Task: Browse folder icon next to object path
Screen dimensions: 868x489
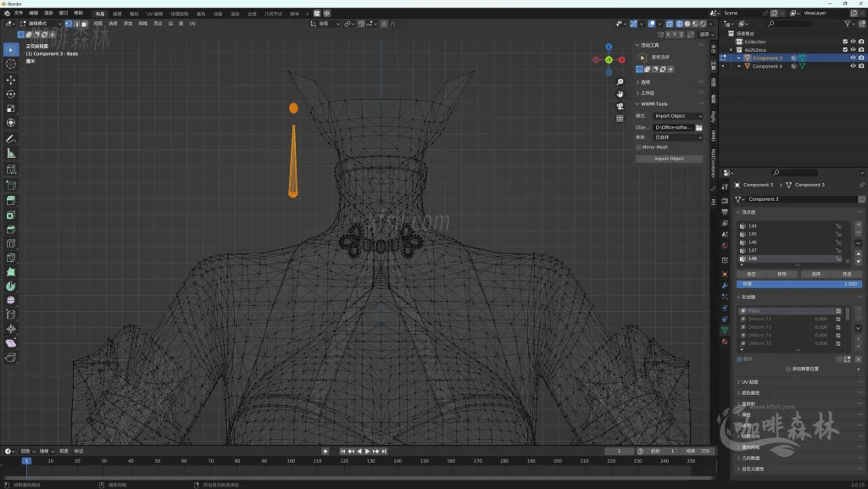Action: pyautogui.click(x=699, y=128)
